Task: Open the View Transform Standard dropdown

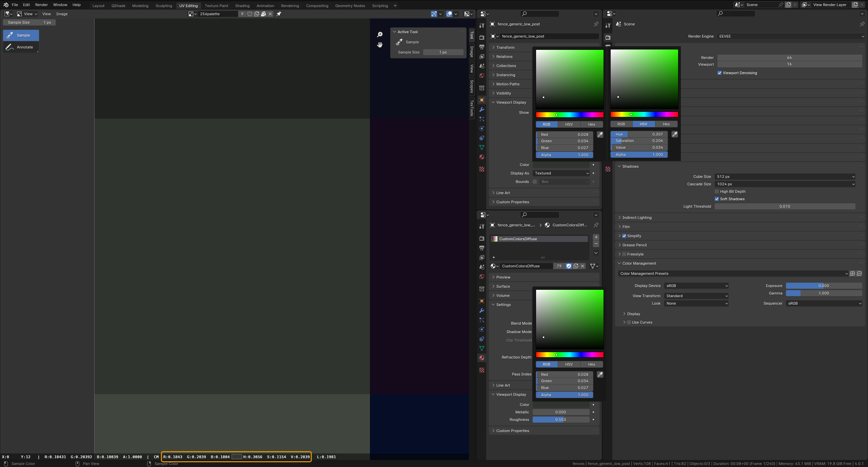Action: [x=696, y=296]
